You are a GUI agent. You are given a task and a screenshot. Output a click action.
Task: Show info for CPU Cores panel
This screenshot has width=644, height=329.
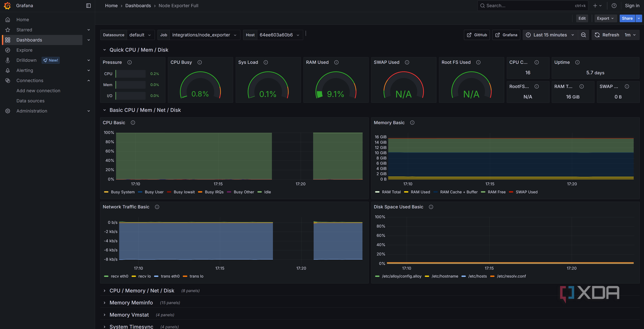click(537, 62)
